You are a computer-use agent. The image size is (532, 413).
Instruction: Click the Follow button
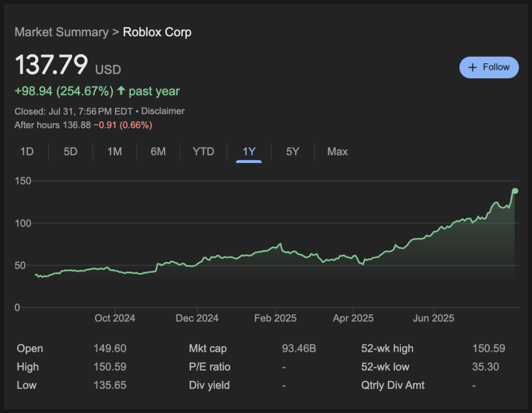pos(488,67)
